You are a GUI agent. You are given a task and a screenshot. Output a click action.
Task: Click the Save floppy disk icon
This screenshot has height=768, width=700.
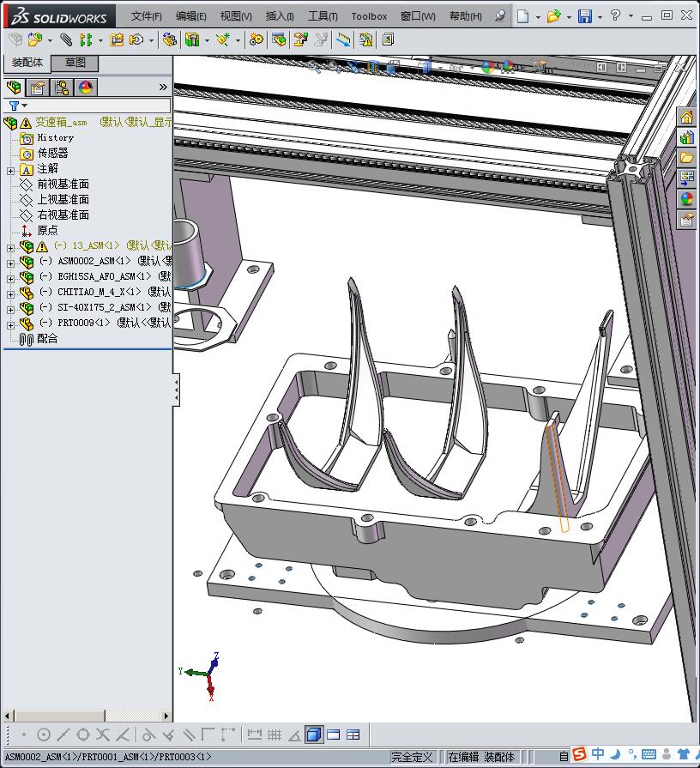tap(584, 16)
